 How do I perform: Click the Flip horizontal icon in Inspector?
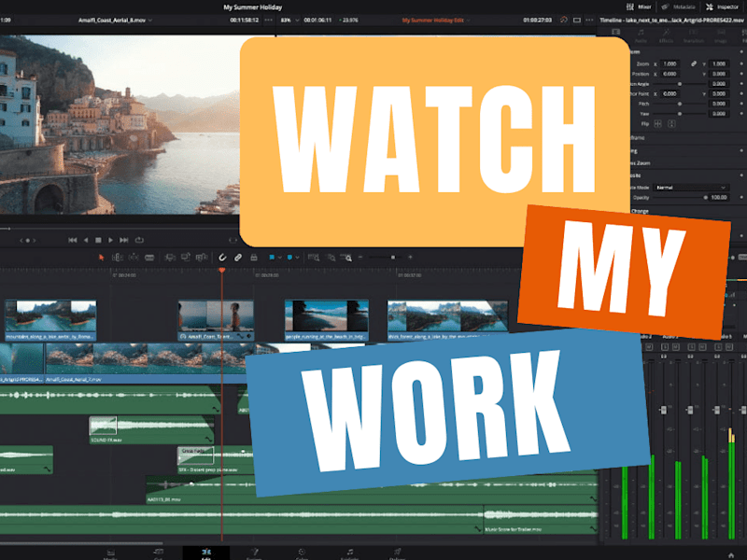pyautogui.click(x=658, y=124)
